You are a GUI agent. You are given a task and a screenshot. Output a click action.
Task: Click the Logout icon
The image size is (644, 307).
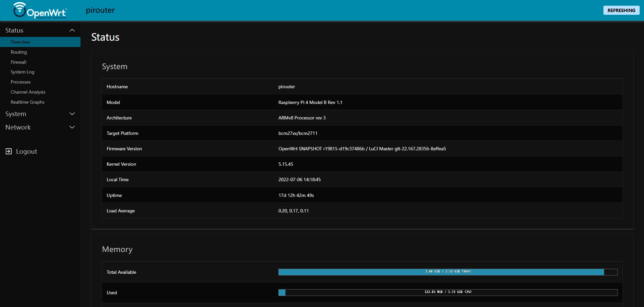[x=9, y=151]
